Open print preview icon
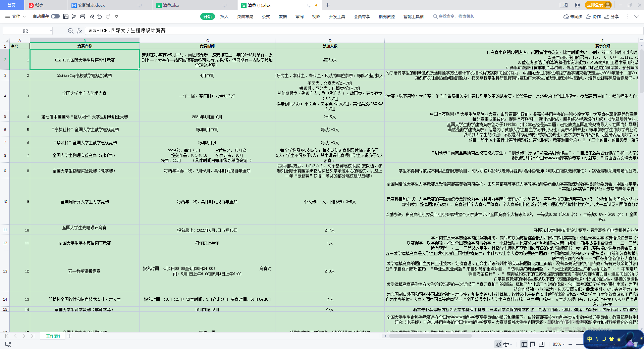The image size is (644, 349). [x=91, y=16]
